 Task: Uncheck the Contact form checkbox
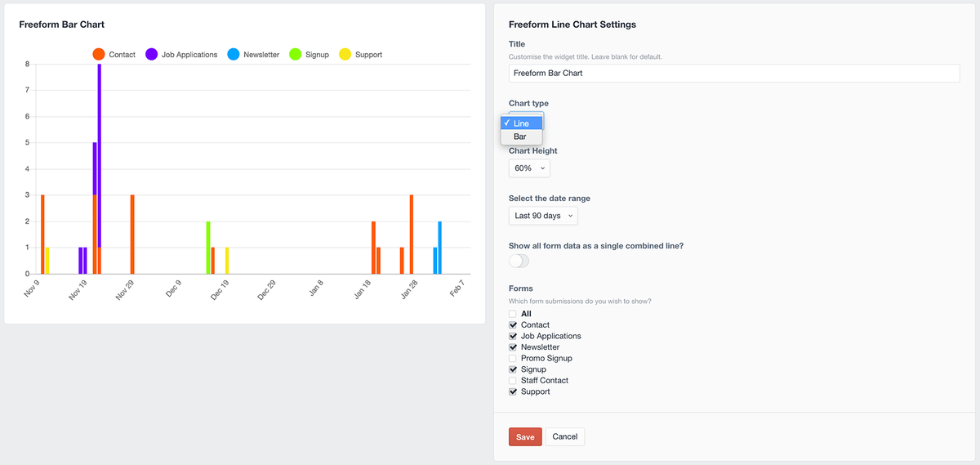(x=513, y=325)
